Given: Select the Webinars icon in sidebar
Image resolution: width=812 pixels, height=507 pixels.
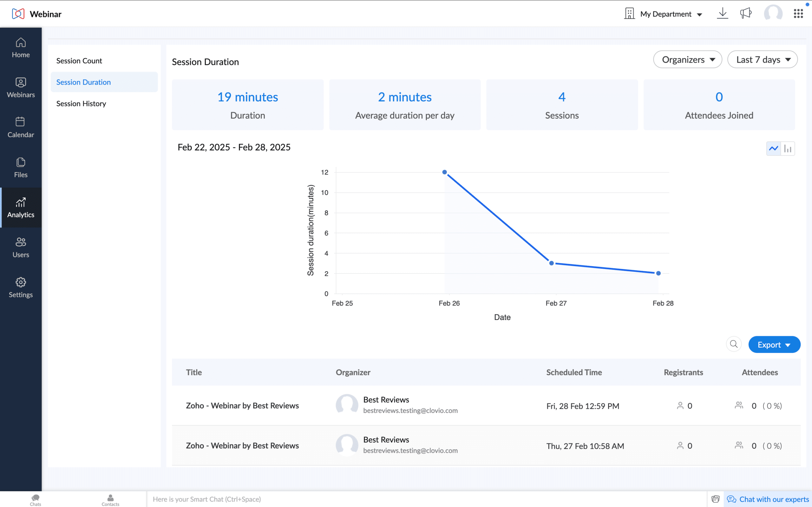Looking at the screenshot, I should 21,87.
